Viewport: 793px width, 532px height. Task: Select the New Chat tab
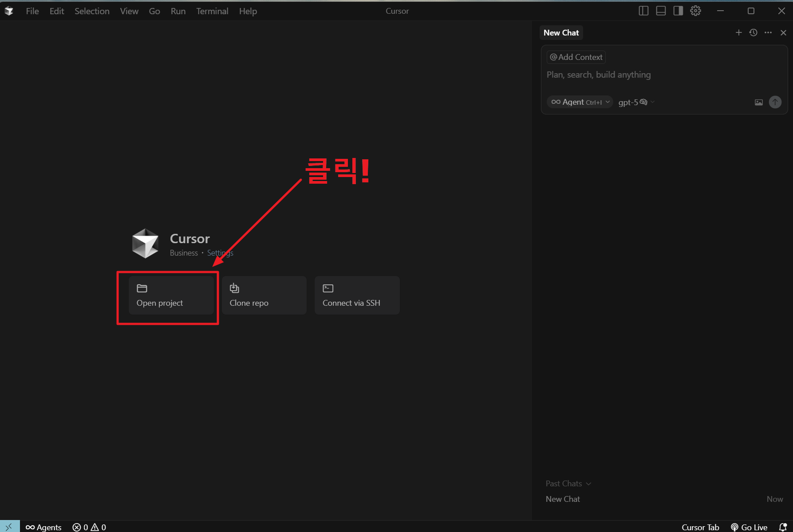point(561,33)
